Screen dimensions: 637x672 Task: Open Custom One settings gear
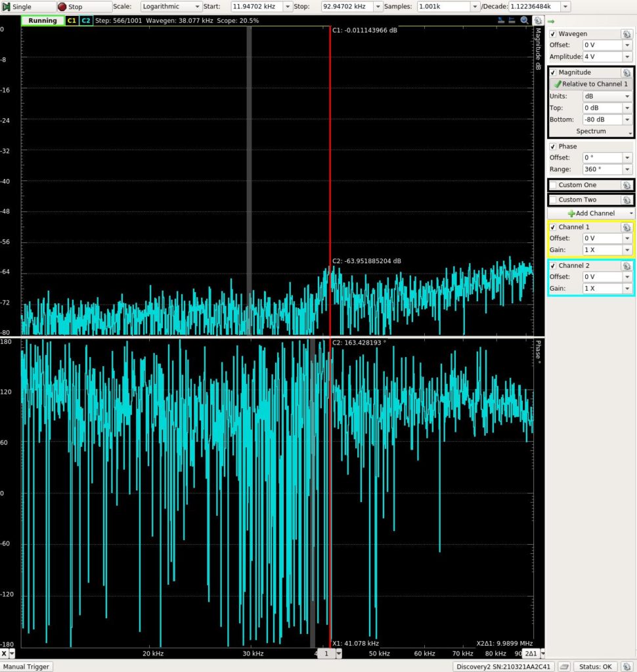point(626,185)
